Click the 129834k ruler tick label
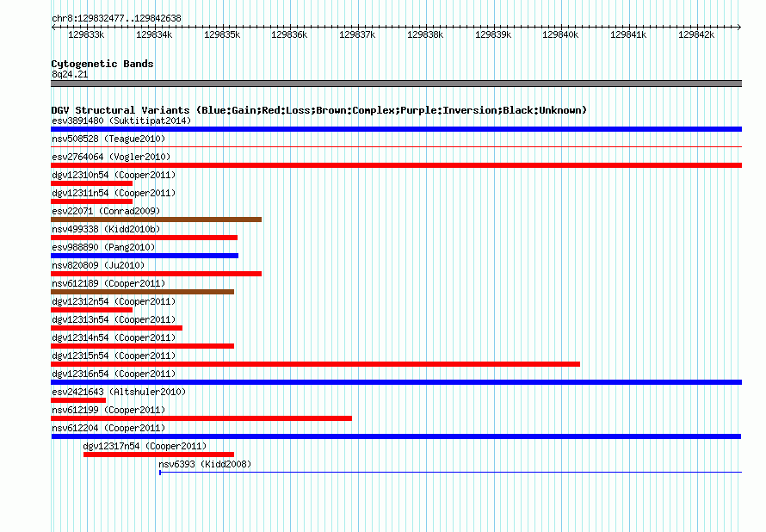 click(154, 34)
